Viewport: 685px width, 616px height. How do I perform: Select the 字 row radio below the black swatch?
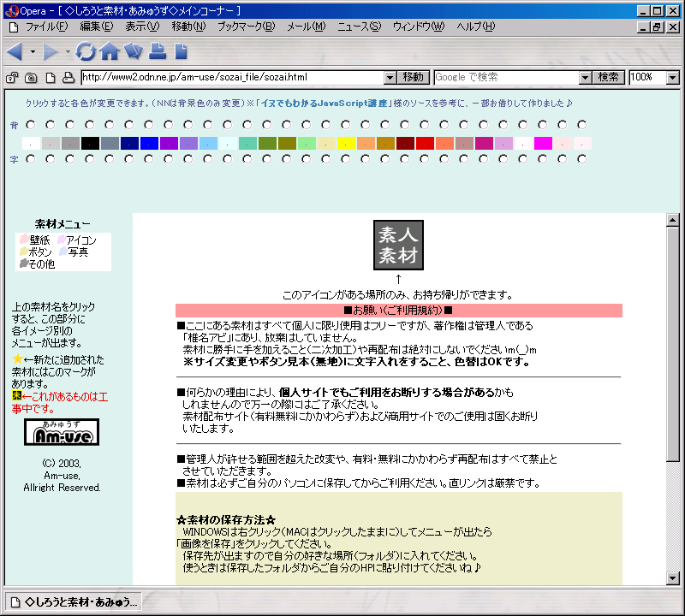click(90, 159)
